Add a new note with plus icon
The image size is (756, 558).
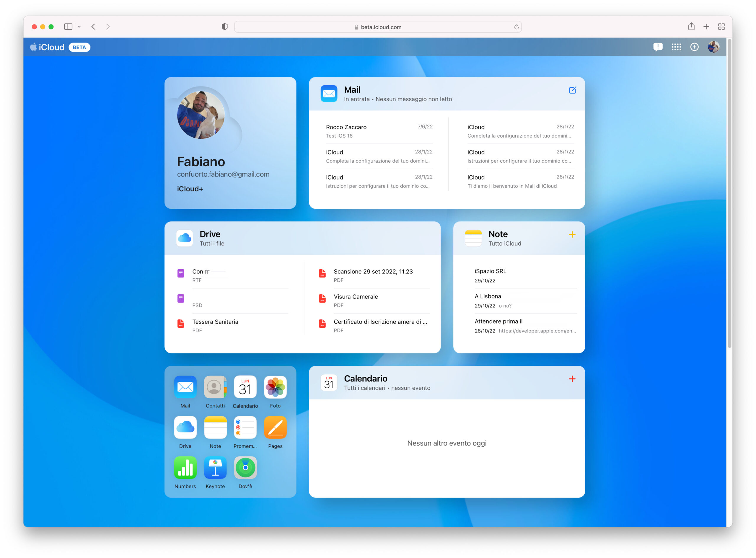click(572, 234)
